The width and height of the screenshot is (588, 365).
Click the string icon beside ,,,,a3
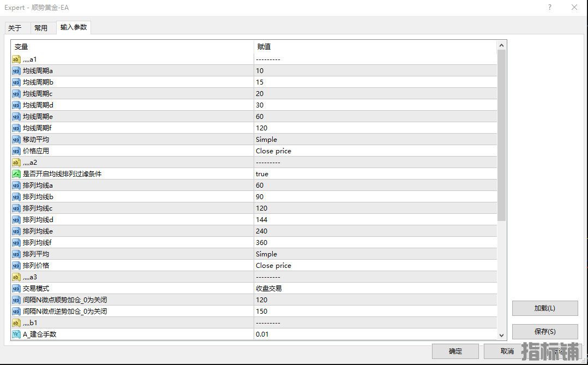click(16, 277)
